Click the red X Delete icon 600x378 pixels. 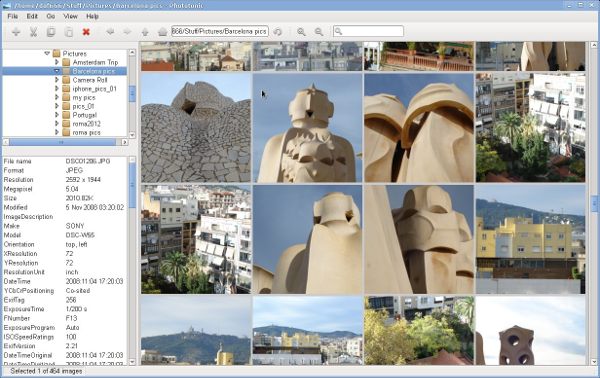pos(86,32)
